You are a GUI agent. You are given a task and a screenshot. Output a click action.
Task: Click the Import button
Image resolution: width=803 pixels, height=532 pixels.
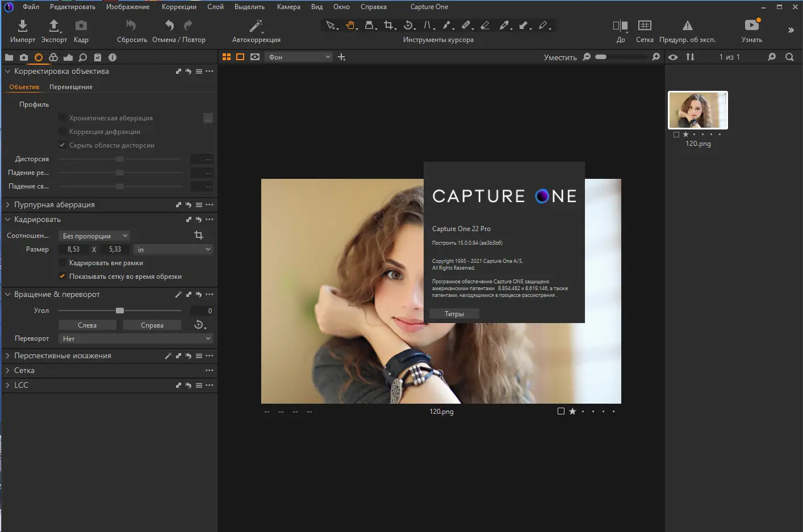(x=22, y=30)
